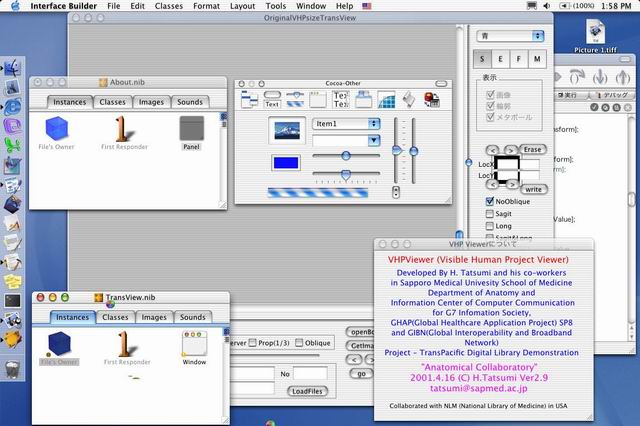Open the 青 color popup menu
The image size is (640, 426).
pos(510,36)
